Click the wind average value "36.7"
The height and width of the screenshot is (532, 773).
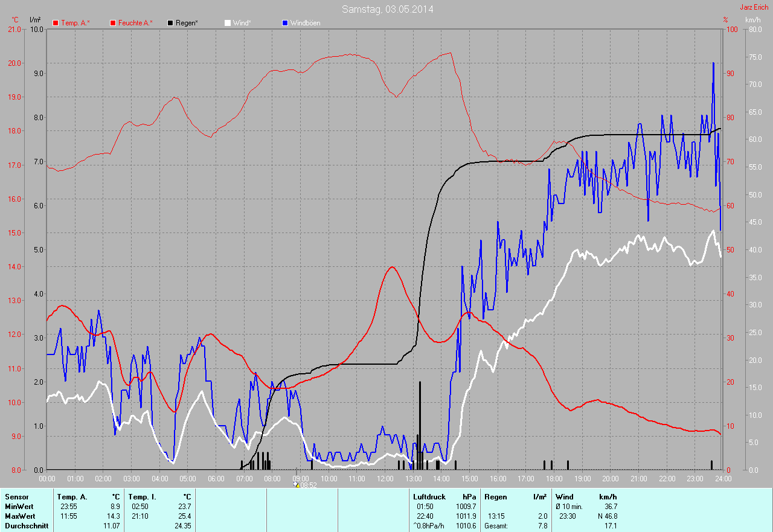pos(610,507)
